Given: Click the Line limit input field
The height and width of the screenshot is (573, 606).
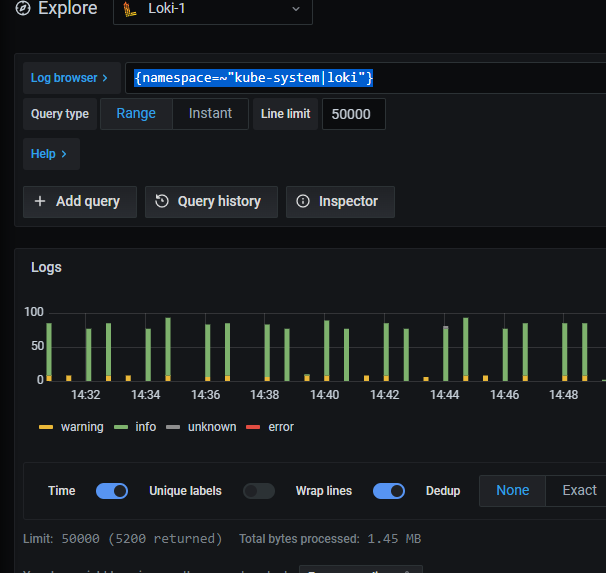Looking at the screenshot, I should click(x=352, y=114).
